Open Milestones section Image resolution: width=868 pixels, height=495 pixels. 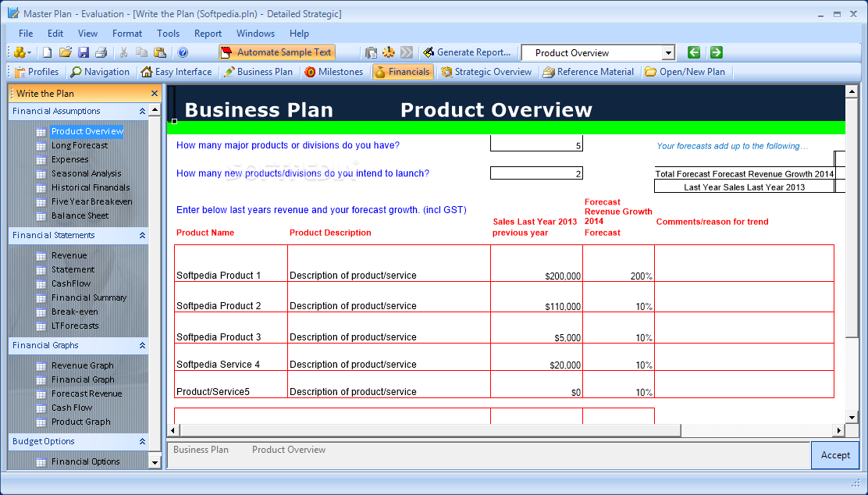click(334, 72)
